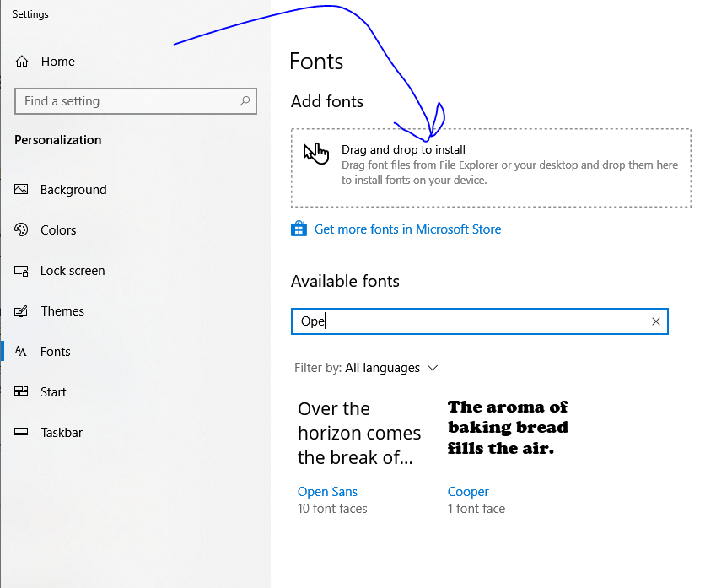Focus the Find a setting search box
Image resolution: width=716 pixels, height=588 pixels.
coord(127,101)
